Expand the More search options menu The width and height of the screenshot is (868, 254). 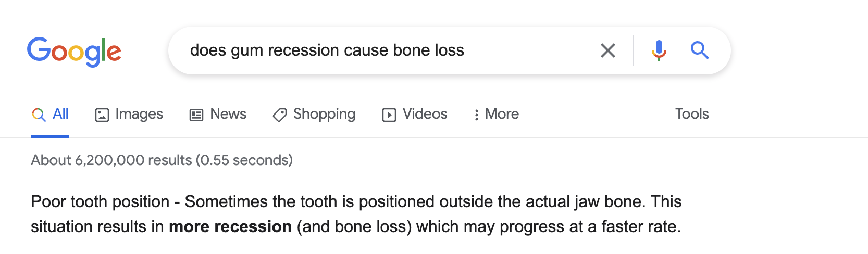496,114
